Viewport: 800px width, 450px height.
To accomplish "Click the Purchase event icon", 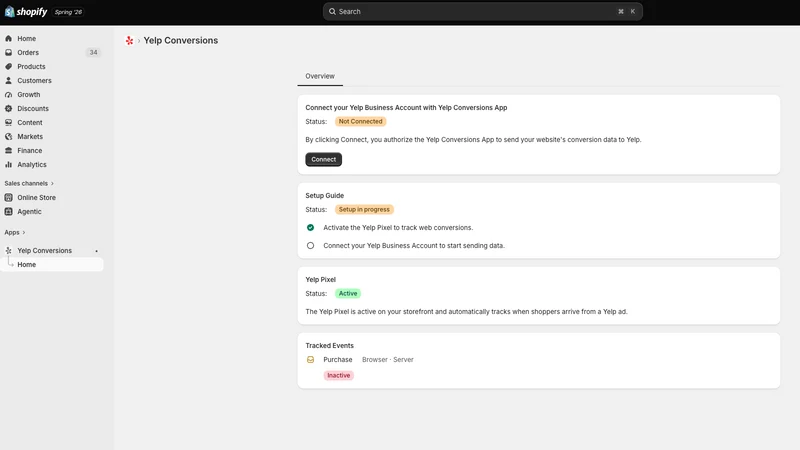I will pos(310,360).
